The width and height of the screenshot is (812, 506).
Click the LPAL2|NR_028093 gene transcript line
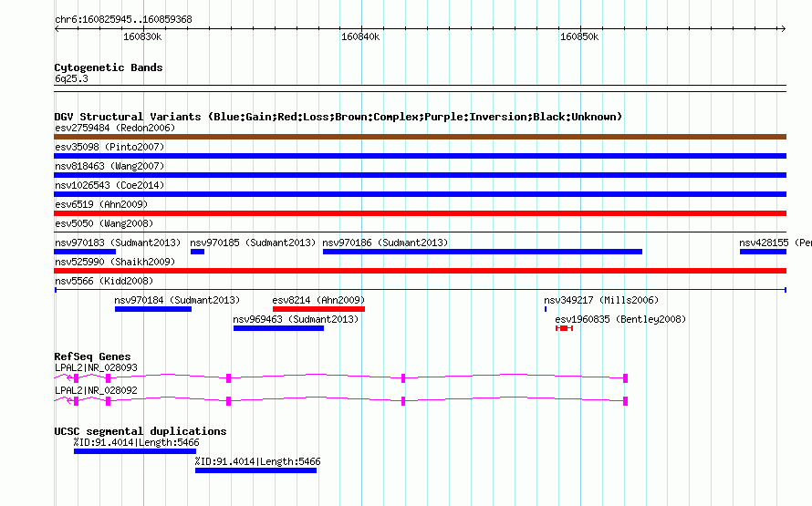(x=340, y=378)
